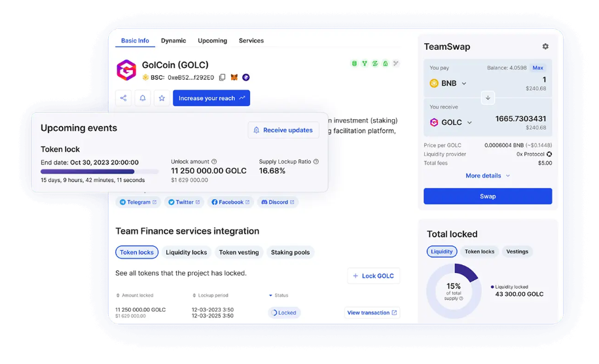Click the BSC chain icon
Screen dimensions: 599x364
coord(145,77)
